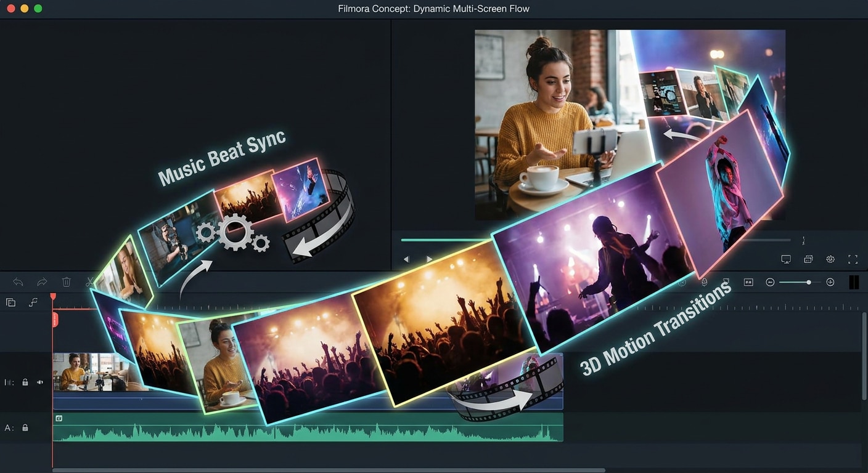Take a snapshot from the preview toolbar
Viewport: 868px width, 473px height.
tap(808, 259)
